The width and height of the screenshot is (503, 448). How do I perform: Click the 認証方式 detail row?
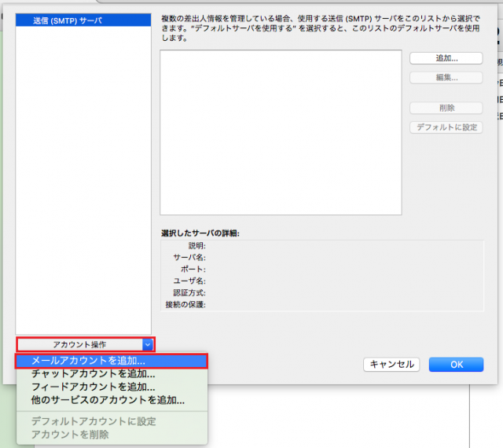click(189, 292)
